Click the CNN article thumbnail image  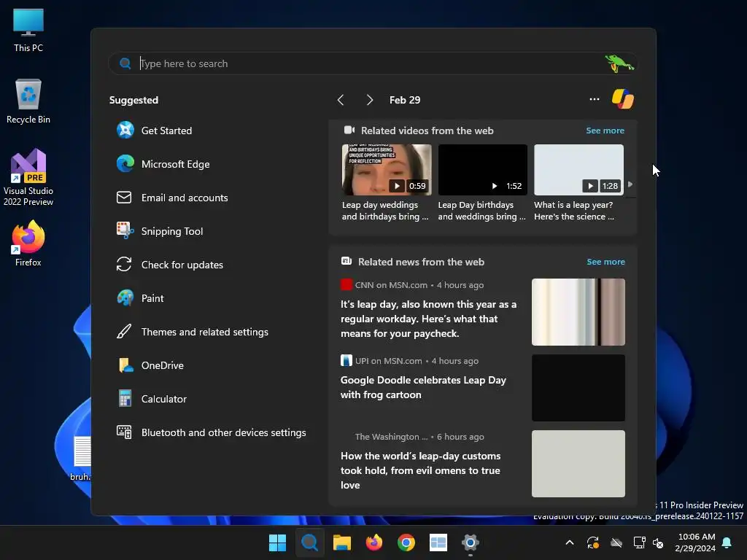point(578,312)
